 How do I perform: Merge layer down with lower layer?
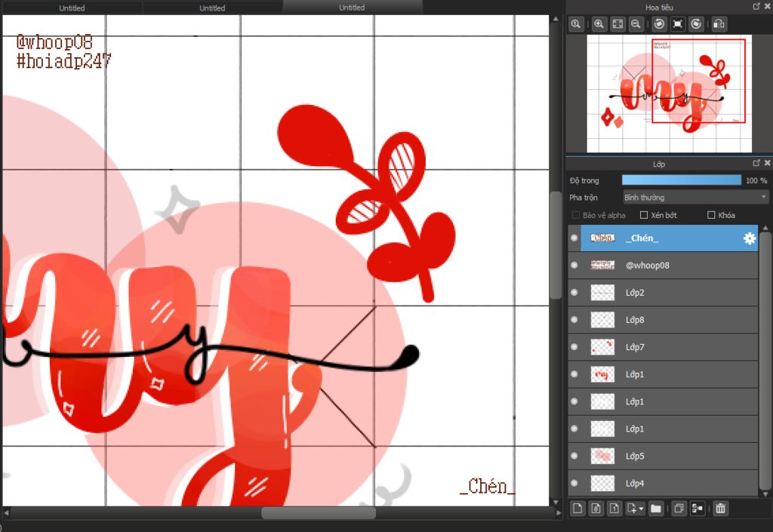coord(697,509)
